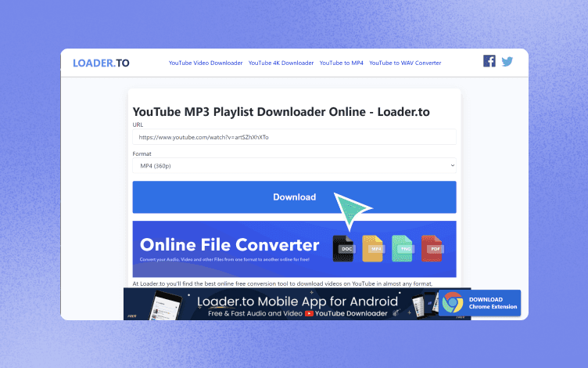Click the PNG file icon in banner

tap(403, 248)
